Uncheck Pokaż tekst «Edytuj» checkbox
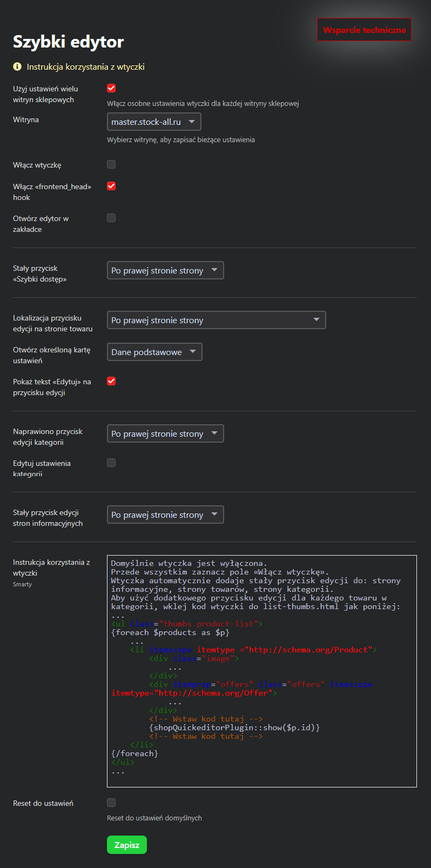 point(111,381)
